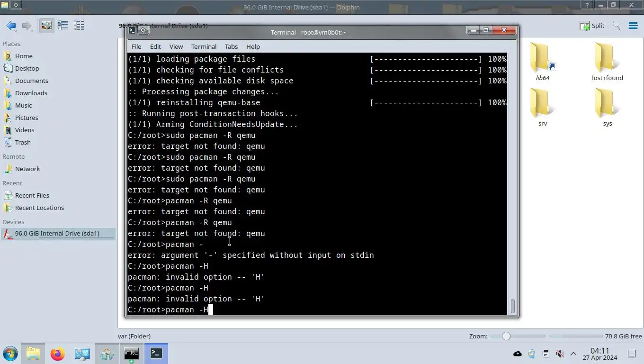Go back in Dolphin using the blue arrow
644x364 pixels.
(11, 26)
